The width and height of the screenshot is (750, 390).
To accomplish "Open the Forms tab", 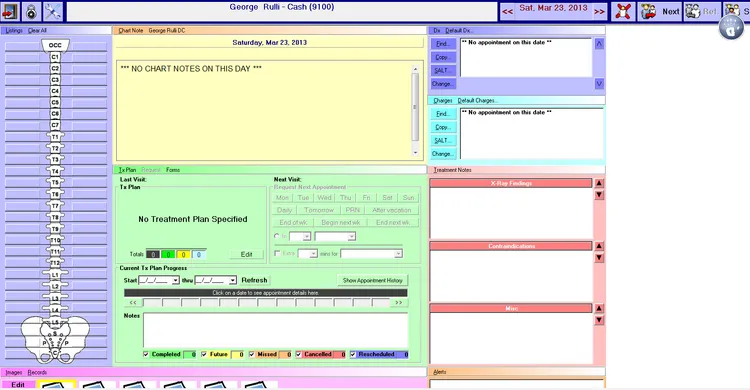I will tap(173, 170).
